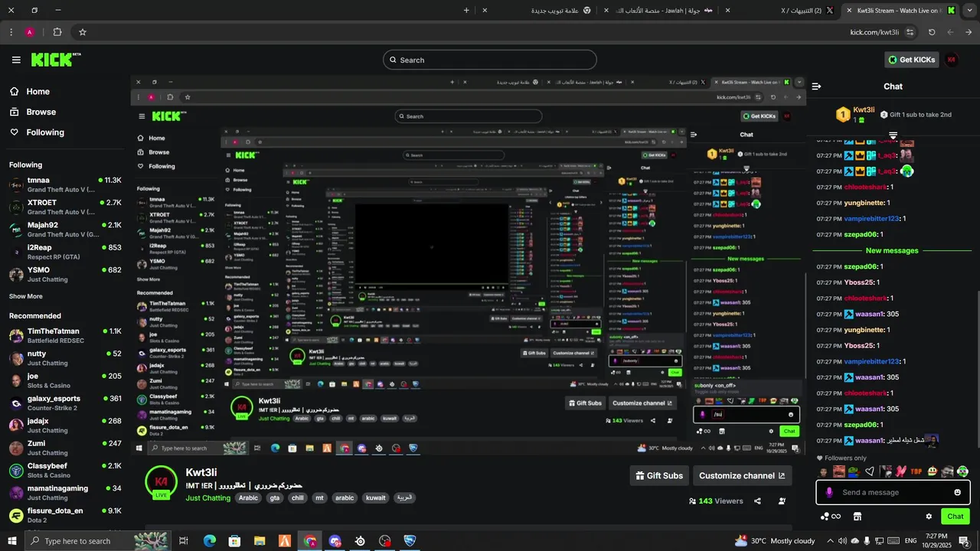The width and height of the screenshot is (980, 551).
Task: Open TimTheTatman in the main Recommended list
Action: pos(65,335)
